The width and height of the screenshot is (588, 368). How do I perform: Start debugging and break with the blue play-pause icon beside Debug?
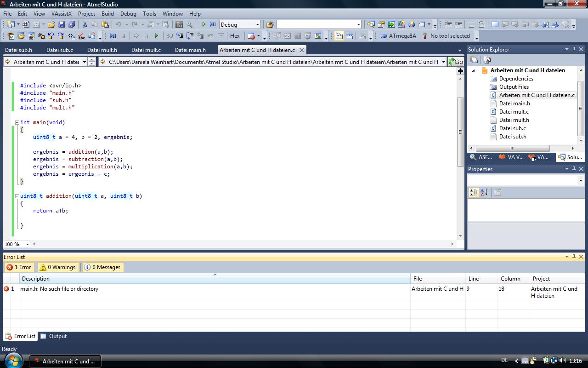click(x=213, y=25)
